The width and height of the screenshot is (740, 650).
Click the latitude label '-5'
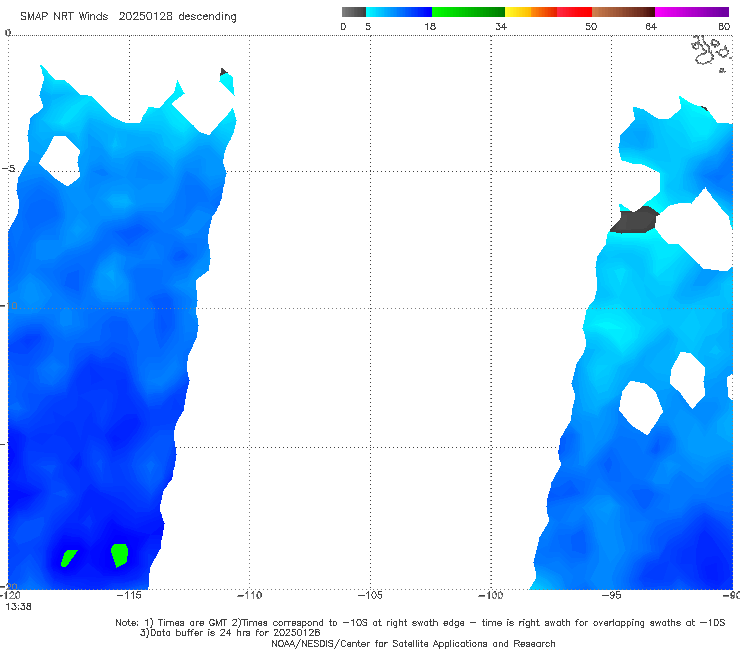pos(8,169)
